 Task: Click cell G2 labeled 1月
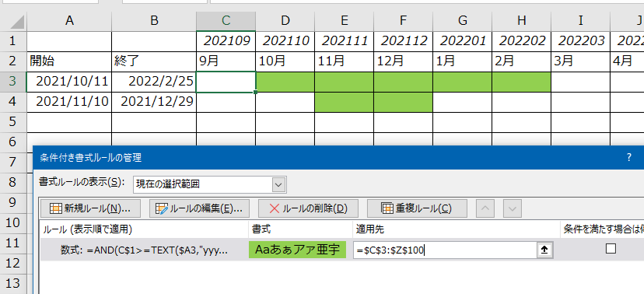pyautogui.click(x=463, y=61)
